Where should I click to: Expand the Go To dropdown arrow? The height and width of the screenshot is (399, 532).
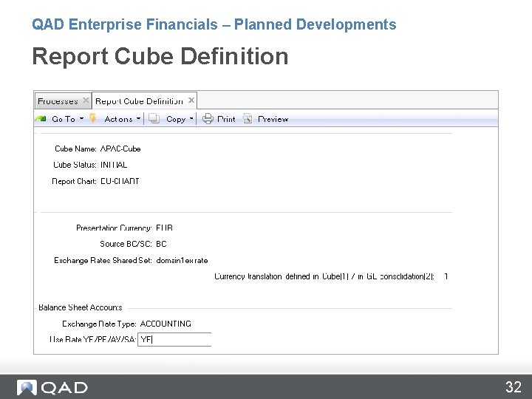point(81,118)
